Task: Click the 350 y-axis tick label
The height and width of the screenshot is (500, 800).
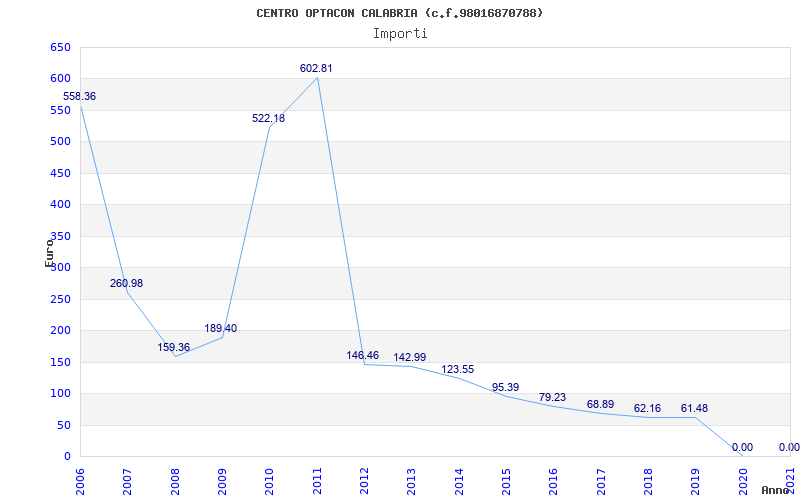Action: click(60, 236)
